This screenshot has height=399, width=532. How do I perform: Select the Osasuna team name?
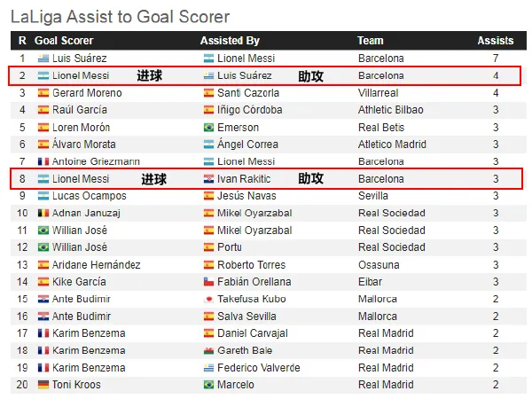[379, 265]
